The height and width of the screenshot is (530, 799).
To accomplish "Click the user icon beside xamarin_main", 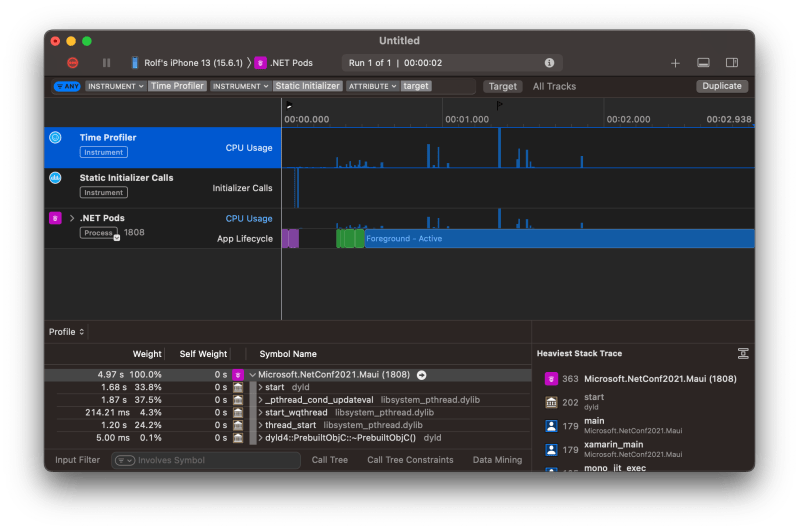I will [x=551, y=449].
